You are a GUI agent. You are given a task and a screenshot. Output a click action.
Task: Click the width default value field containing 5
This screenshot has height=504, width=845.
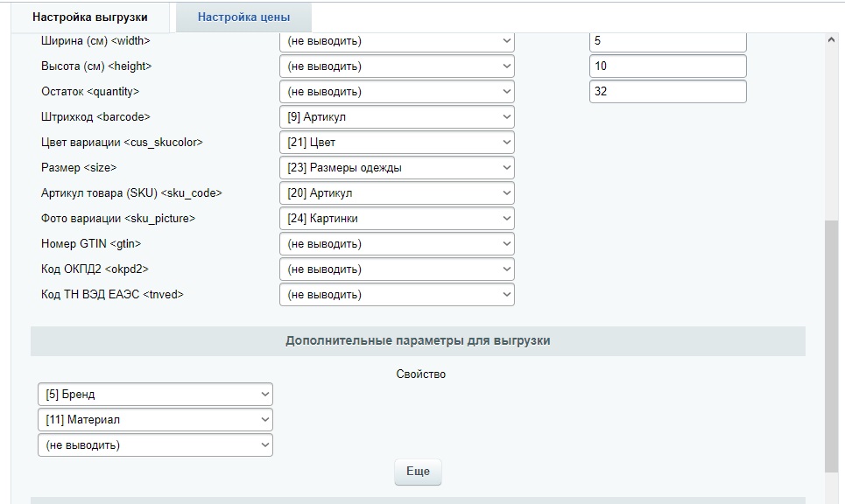667,41
